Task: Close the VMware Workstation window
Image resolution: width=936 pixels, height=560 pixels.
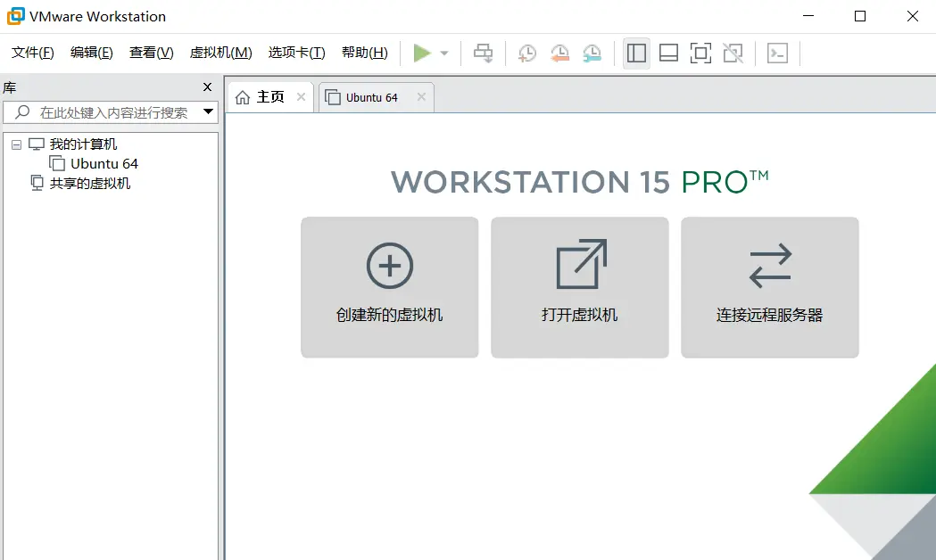Action: coord(912,16)
